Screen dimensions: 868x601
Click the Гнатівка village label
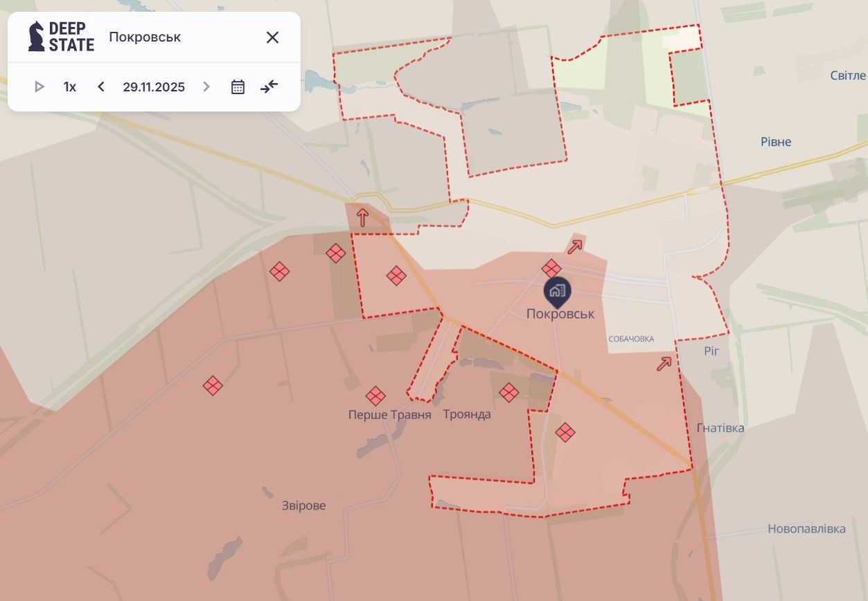coord(720,428)
